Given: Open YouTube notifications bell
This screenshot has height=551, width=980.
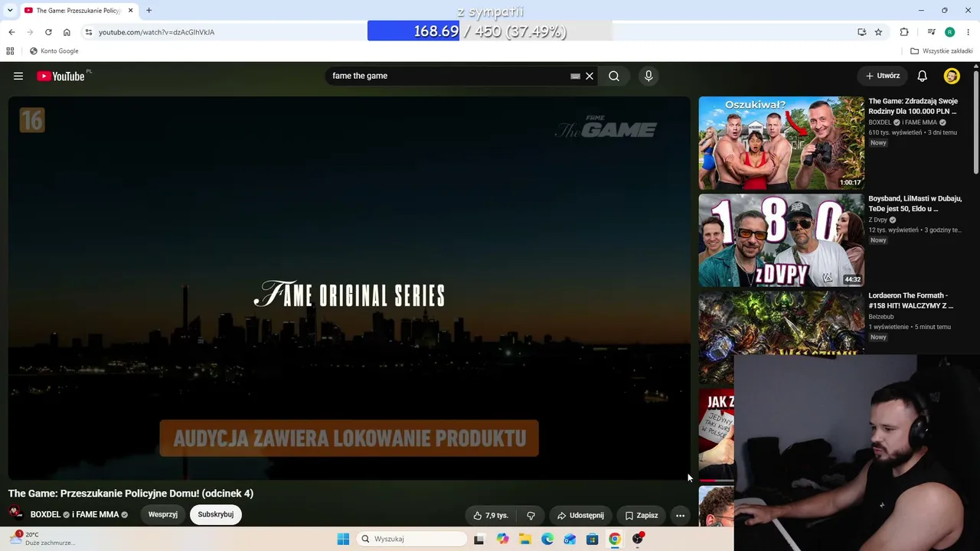Looking at the screenshot, I should click(922, 76).
